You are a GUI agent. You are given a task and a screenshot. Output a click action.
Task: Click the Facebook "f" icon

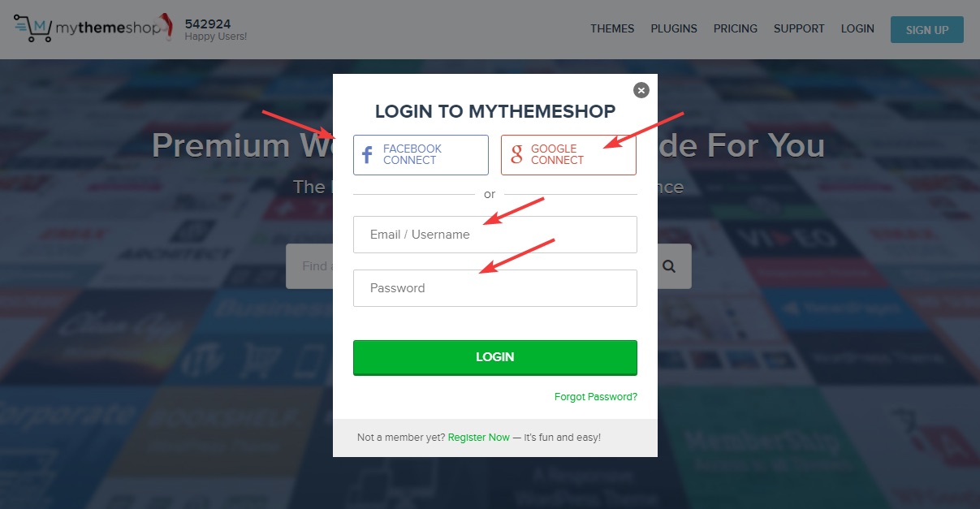[367, 155]
